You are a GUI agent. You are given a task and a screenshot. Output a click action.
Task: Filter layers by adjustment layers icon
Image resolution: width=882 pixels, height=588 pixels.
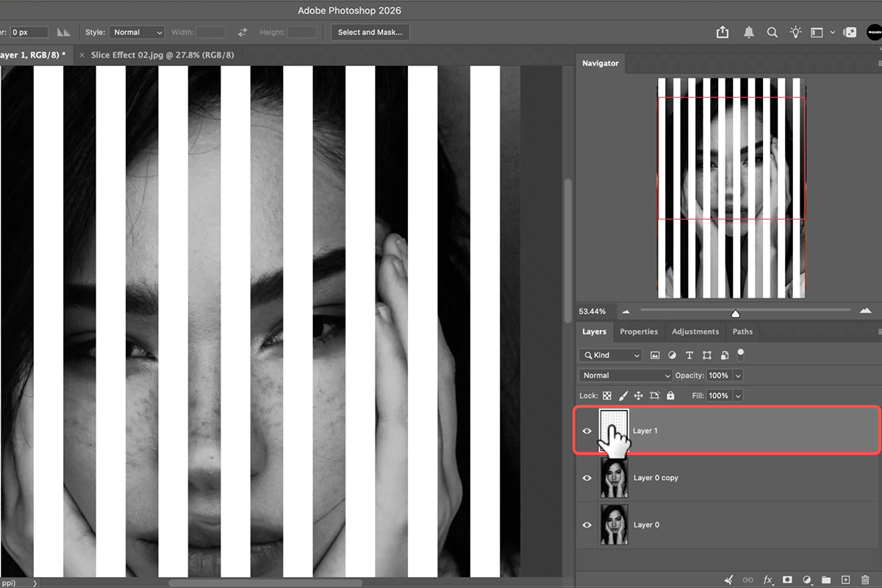click(672, 355)
